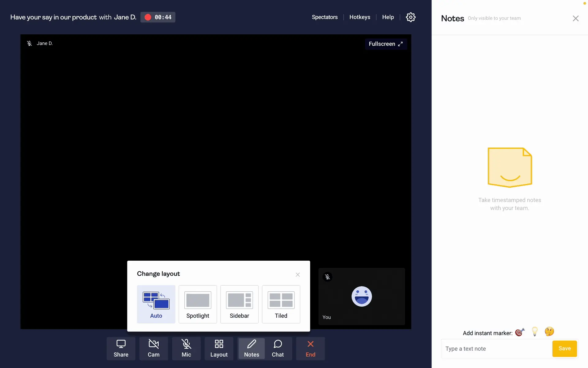Close the Change layout popup
Viewport: 588px width, 368px height.
[x=298, y=275]
